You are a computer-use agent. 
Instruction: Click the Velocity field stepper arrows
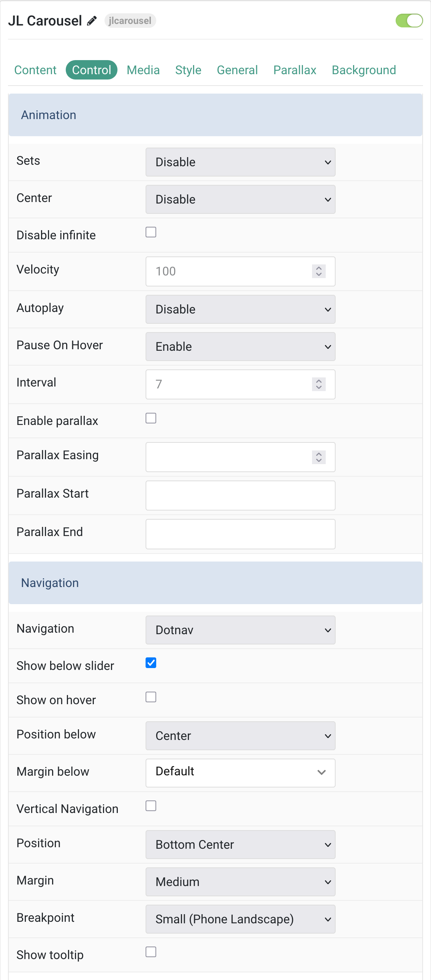pyautogui.click(x=318, y=271)
